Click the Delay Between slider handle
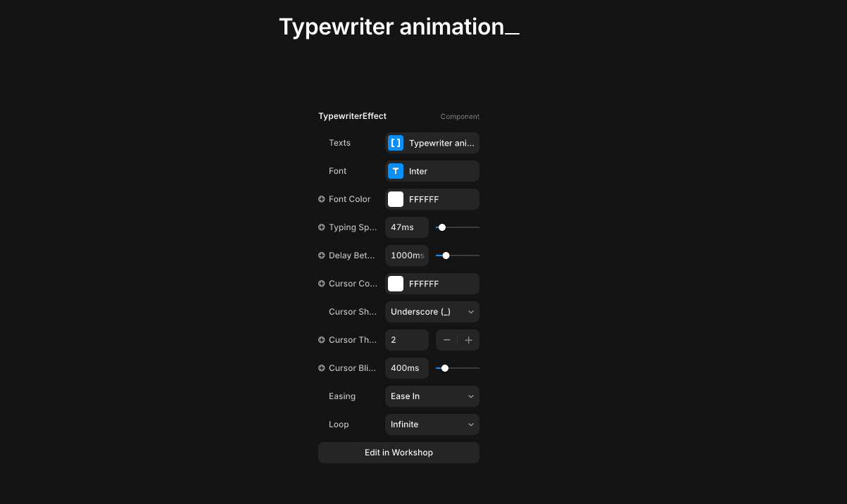The width and height of the screenshot is (847, 504). point(446,256)
